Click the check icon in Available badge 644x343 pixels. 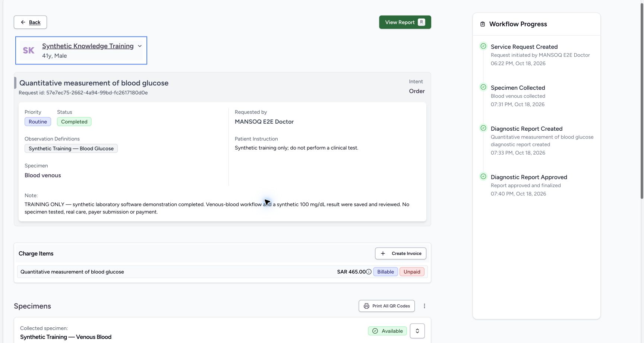[x=375, y=331]
